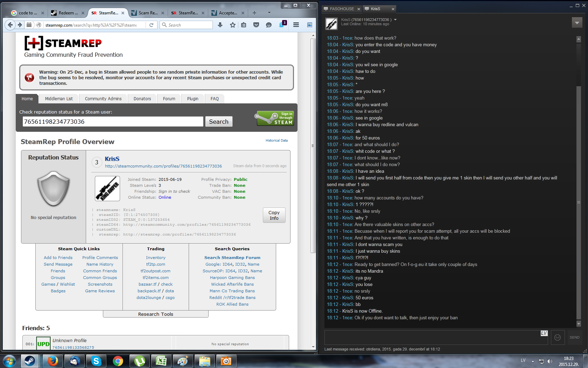Click the Steam chat message input box
The height and width of the screenshot is (368, 588).
432,337
